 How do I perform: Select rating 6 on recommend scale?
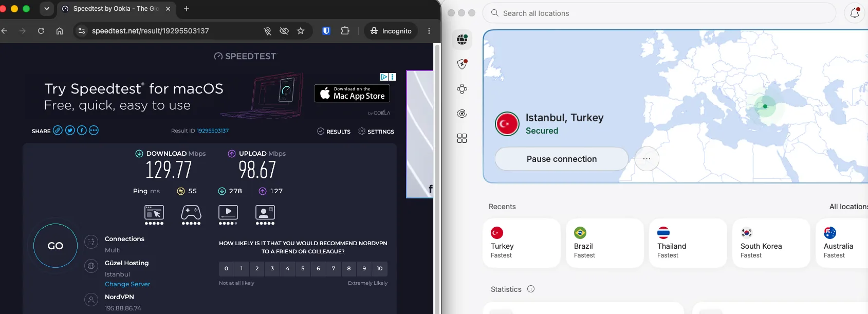pyautogui.click(x=318, y=268)
